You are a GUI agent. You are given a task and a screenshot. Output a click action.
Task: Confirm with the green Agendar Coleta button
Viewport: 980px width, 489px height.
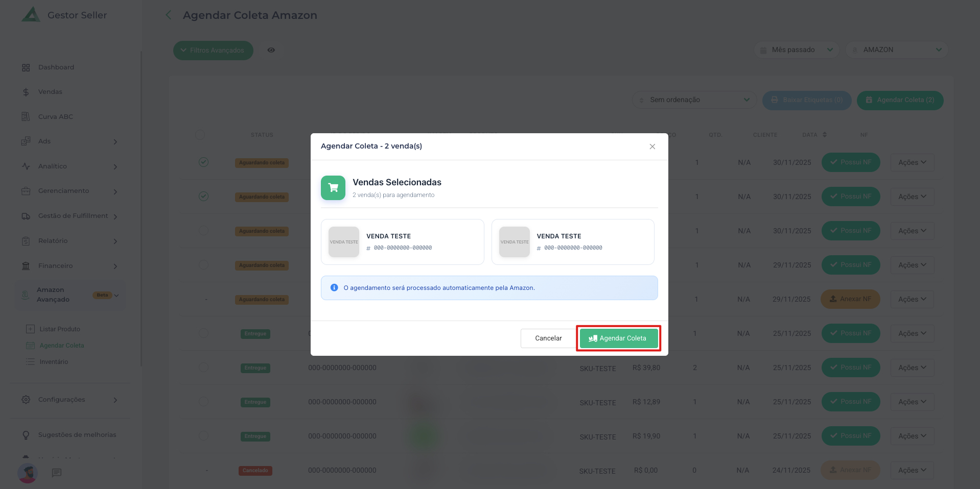coord(618,338)
